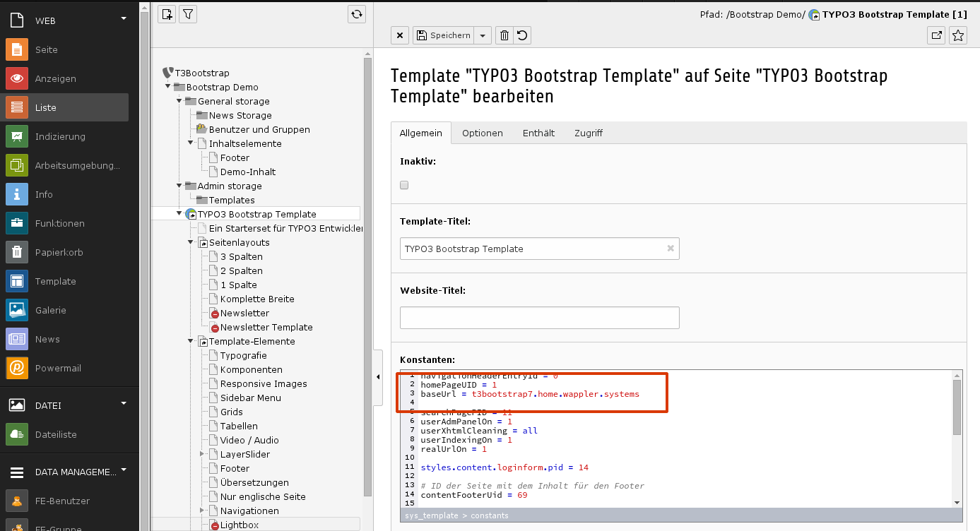Open the page tree filter
Screen dimensions: 980x531
(x=187, y=13)
